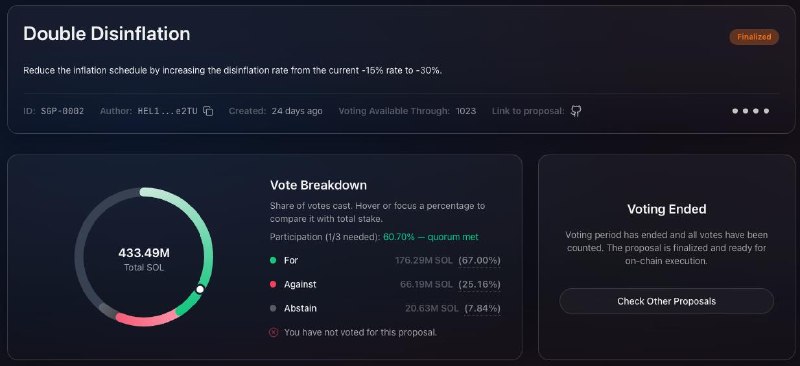
Task: Click the red Against segment of donut
Action: pyautogui.click(x=147, y=320)
